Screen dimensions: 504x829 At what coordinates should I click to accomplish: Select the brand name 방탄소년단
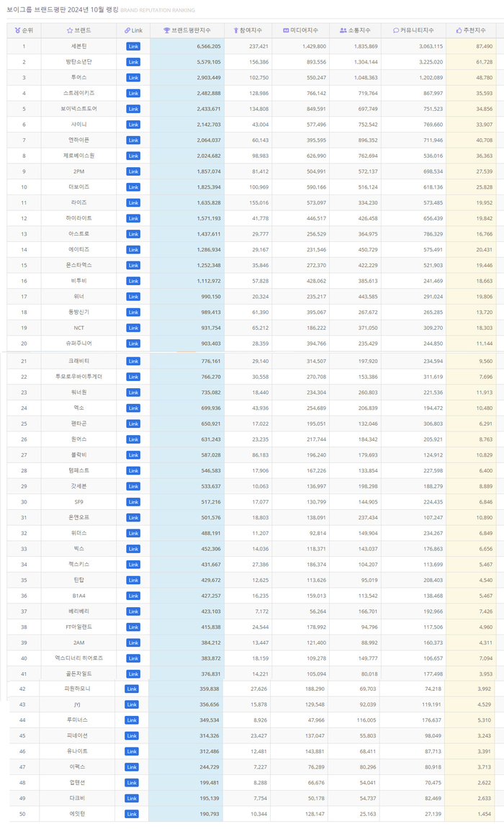click(78, 63)
